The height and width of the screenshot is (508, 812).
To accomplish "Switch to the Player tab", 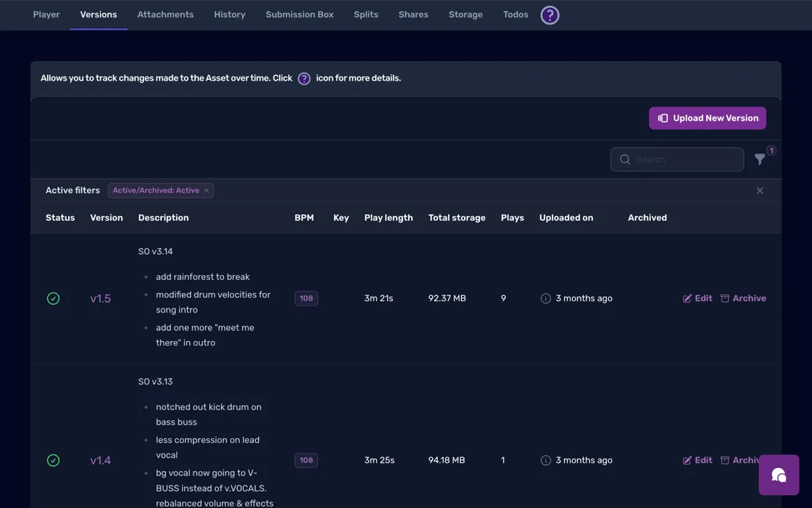I will pos(46,15).
